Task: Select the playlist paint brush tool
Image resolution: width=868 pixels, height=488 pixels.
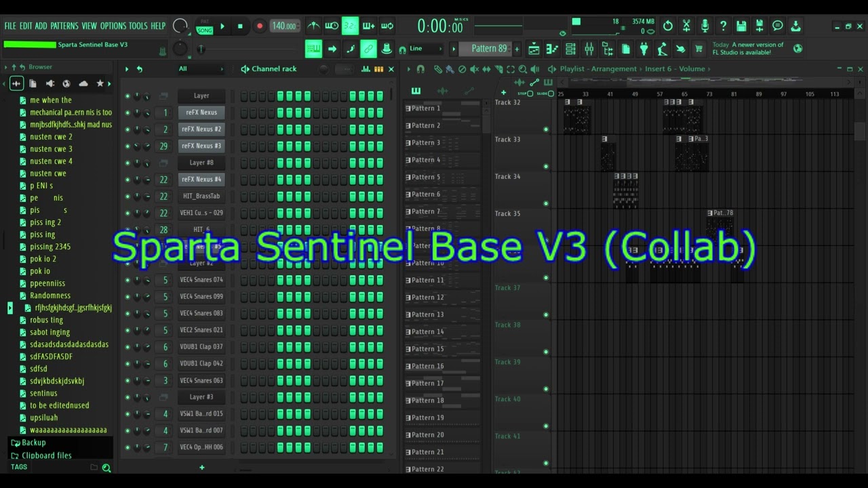Action: tap(450, 69)
